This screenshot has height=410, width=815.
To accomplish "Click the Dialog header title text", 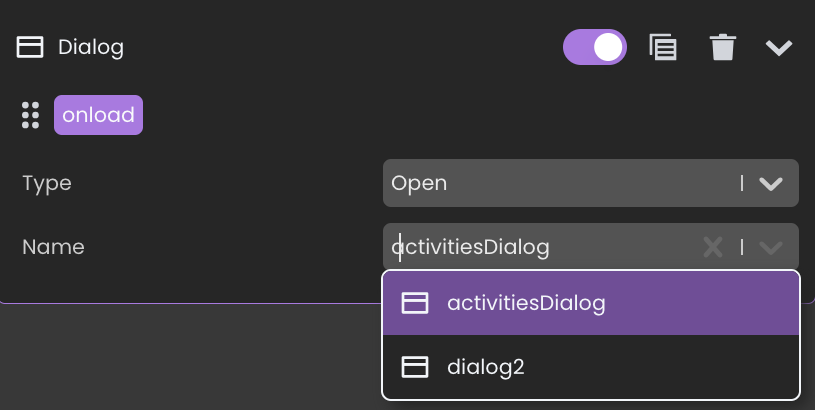I will [x=91, y=48].
